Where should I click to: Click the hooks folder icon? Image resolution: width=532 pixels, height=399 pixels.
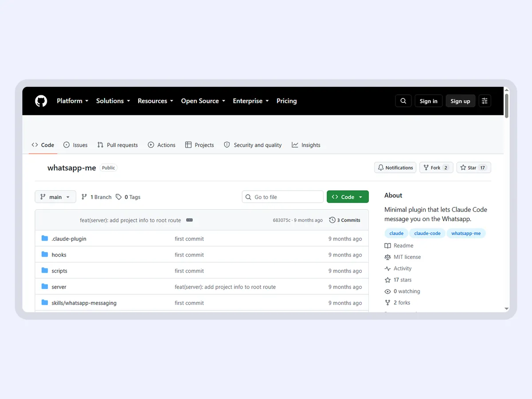pyautogui.click(x=45, y=254)
